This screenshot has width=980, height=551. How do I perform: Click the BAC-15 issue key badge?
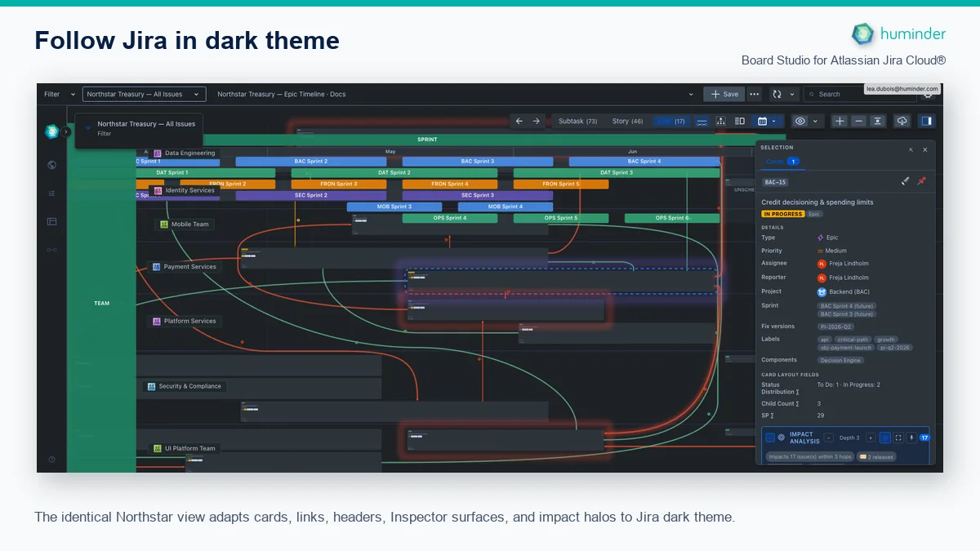774,182
